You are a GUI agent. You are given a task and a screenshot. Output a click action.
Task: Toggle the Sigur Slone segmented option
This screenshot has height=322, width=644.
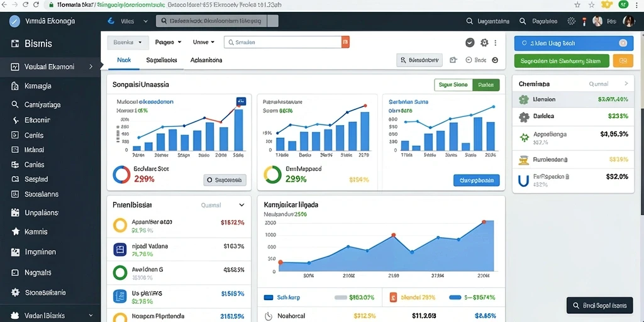coord(453,85)
